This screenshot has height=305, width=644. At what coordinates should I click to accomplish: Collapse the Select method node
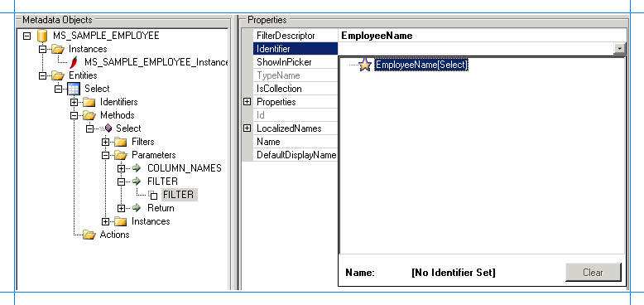point(89,128)
